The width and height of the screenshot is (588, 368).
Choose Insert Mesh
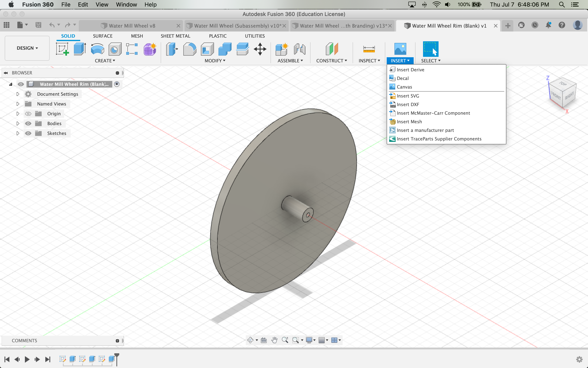[x=446, y=122]
